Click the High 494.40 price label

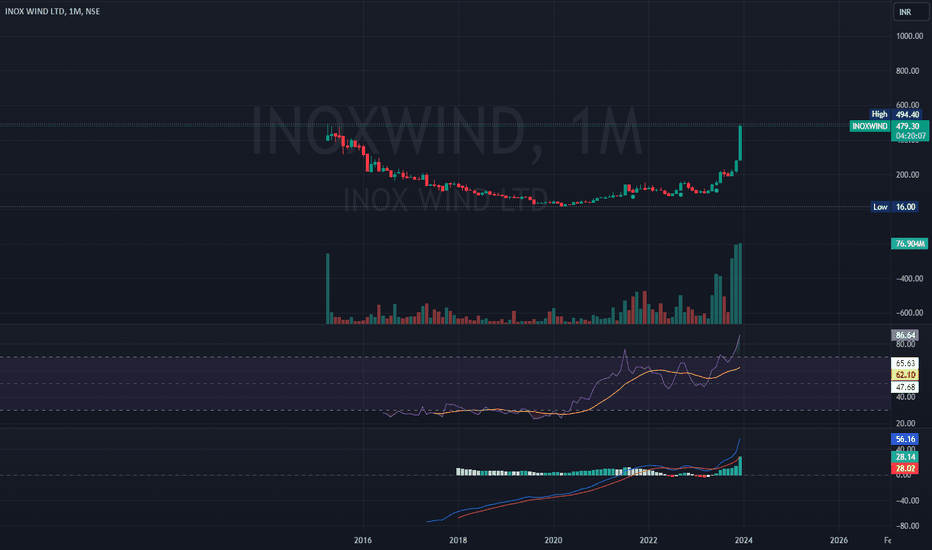point(898,114)
